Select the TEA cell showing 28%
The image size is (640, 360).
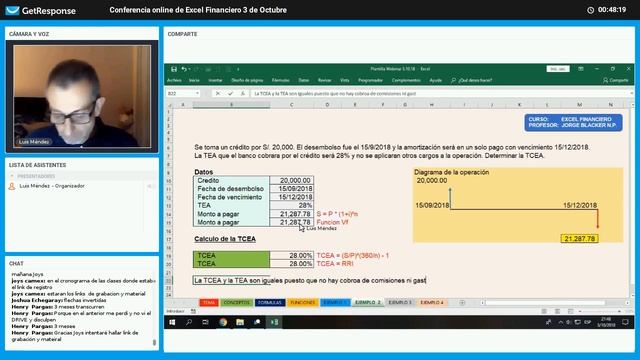[292, 205]
